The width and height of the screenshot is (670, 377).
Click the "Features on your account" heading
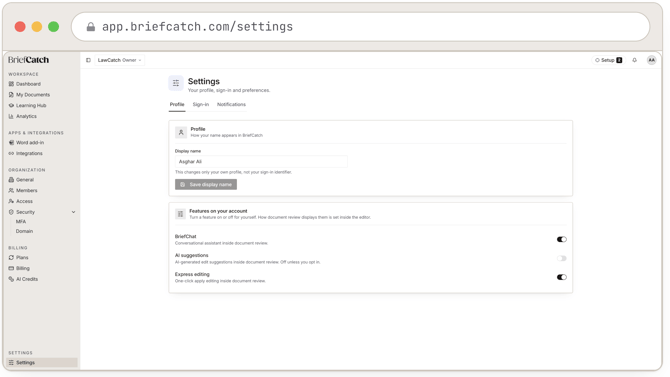coord(218,211)
